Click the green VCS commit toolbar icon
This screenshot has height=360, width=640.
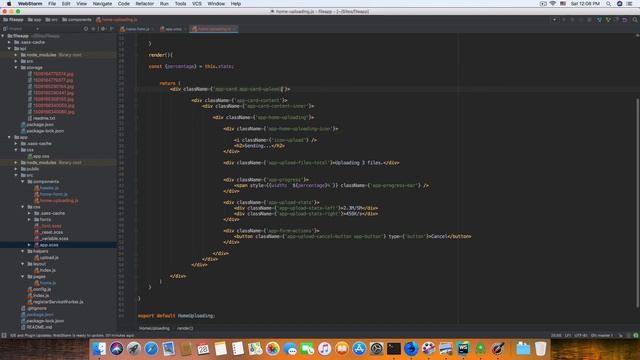tap(608, 20)
